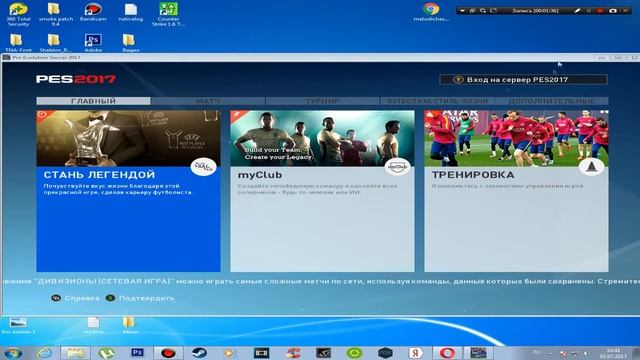Click the round badge icon on СТАНЬ ЛЕГЕНДОЙ card
The width and height of the screenshot is (640, 360).
click(x=204, y=167)
